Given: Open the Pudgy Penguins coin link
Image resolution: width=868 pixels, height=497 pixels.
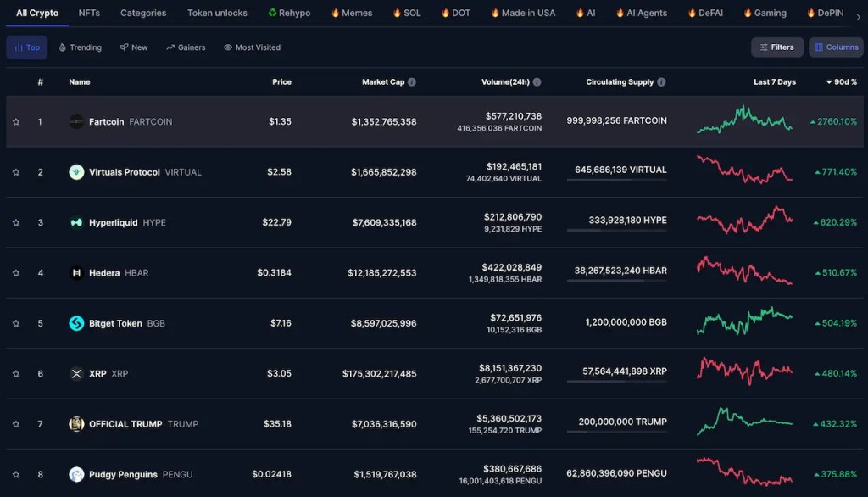Looking at the screenshot, I should 125,474.
